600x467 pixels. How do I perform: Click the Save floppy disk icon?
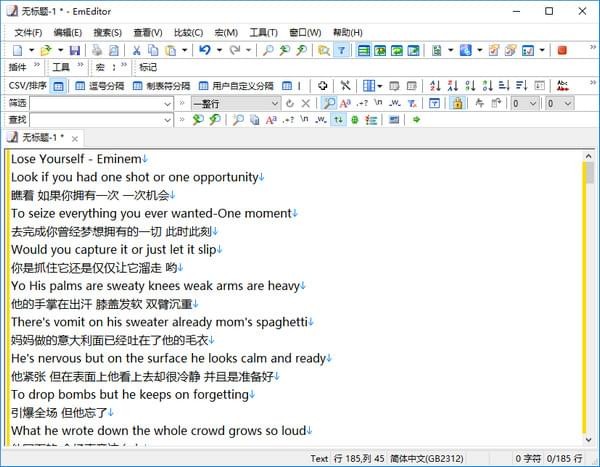point(75,50)
